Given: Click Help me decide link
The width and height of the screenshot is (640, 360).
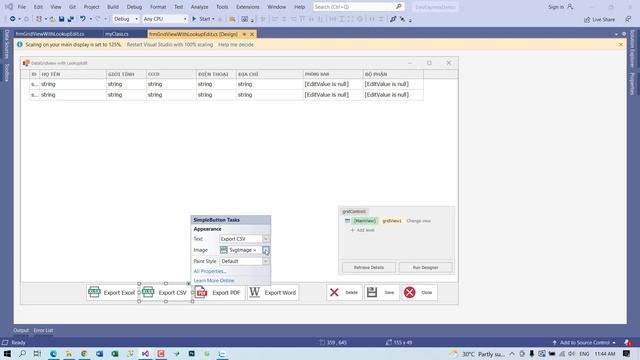Looking at the screenshot, I should (x=236, y=44).
